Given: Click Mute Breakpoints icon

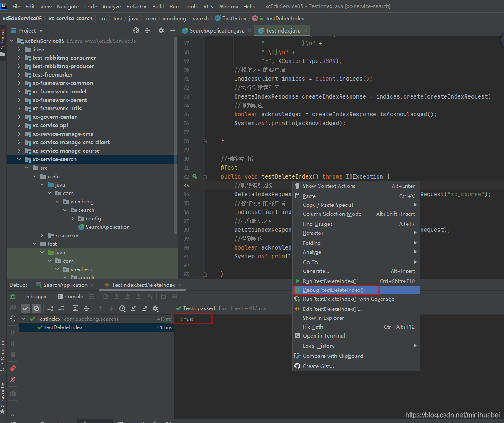Looking at the screenshot, I should (x=13, y=379).
